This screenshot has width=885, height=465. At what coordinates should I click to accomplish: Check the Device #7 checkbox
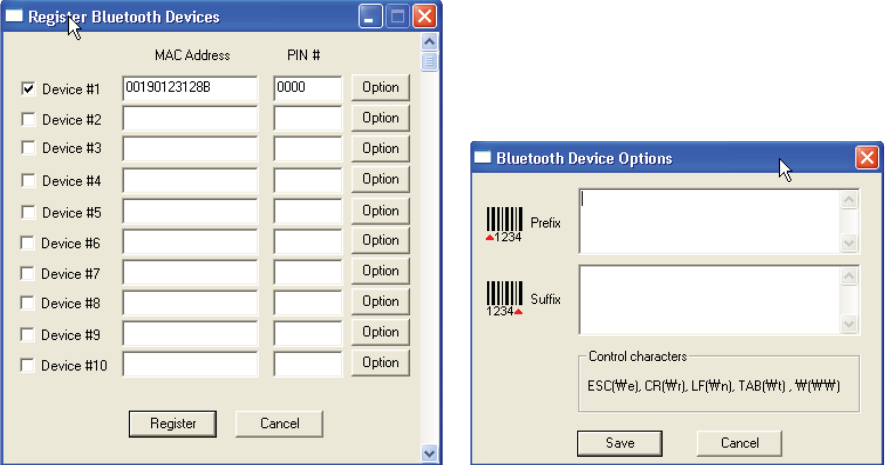pos(27,273)
